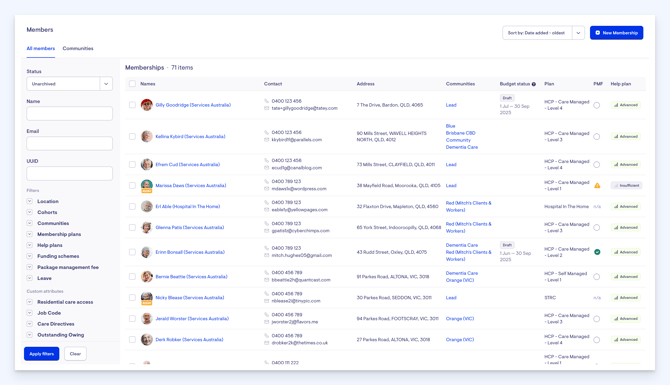Click the plus icon on New Membership

[597, 33]
